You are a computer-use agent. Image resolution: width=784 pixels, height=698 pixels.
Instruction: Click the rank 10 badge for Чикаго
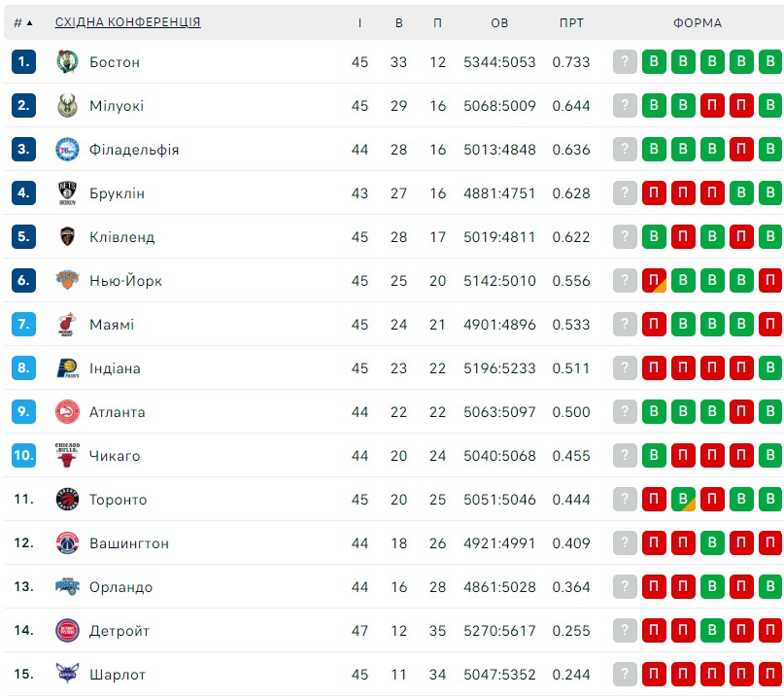23,455
